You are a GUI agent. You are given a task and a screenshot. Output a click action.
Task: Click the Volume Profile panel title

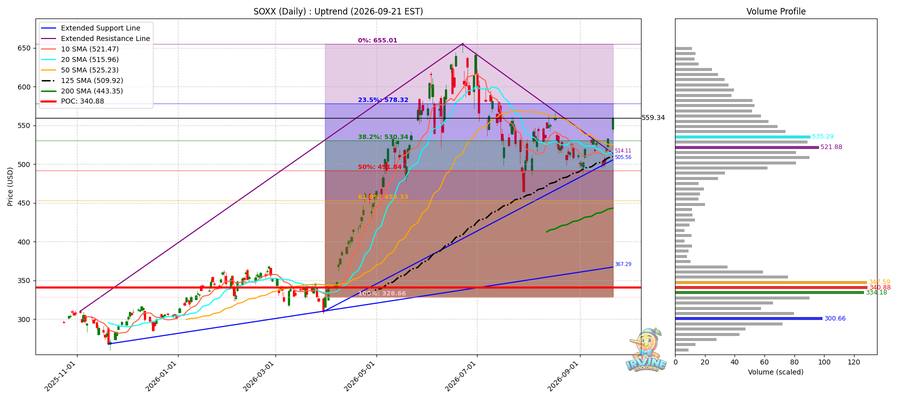775,11
